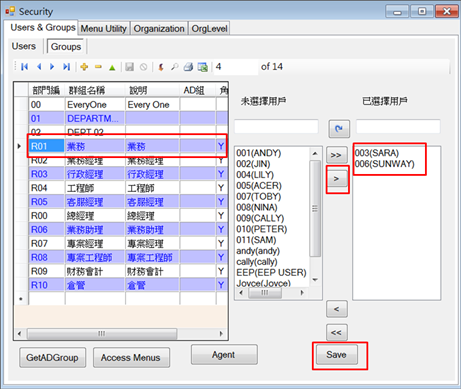Click right arrow of user list horizontal scrollbar
Viewport: 461px width, 389px height.
(x=302, y=293)
